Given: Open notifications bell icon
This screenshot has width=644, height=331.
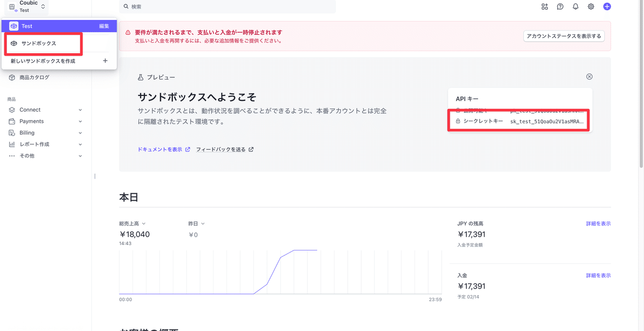Looking at the screenshot, I should [x=575, y=6].
